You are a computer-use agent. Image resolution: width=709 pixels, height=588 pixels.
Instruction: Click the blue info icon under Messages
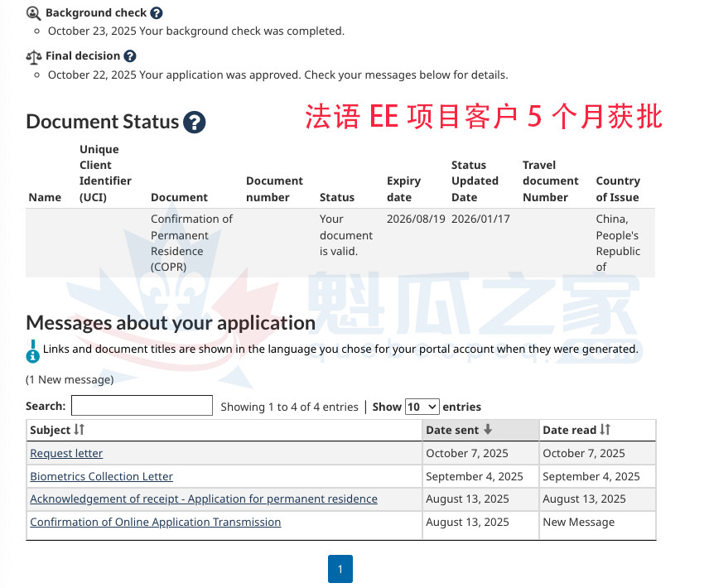[33, 351]
